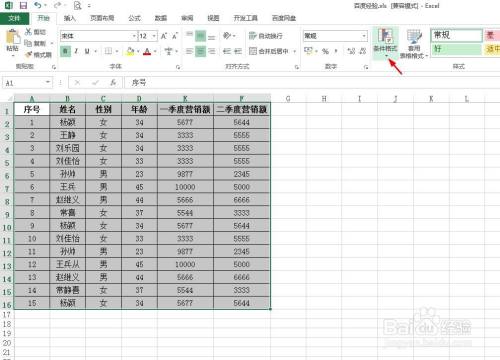Image resolution: width=500 pixels, height=360 pixels.
Task: Align text left
Action: pos(189,51)
